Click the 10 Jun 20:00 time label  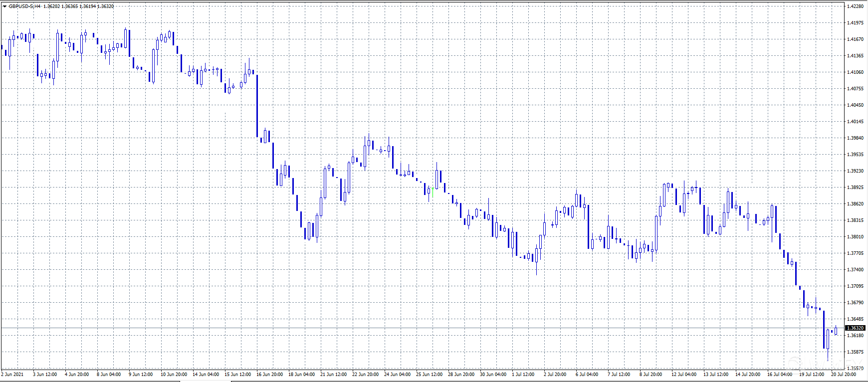(174, 375)
